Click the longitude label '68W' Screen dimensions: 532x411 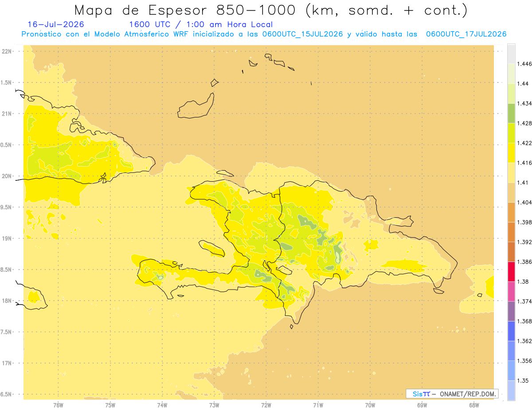coord(474,405)
